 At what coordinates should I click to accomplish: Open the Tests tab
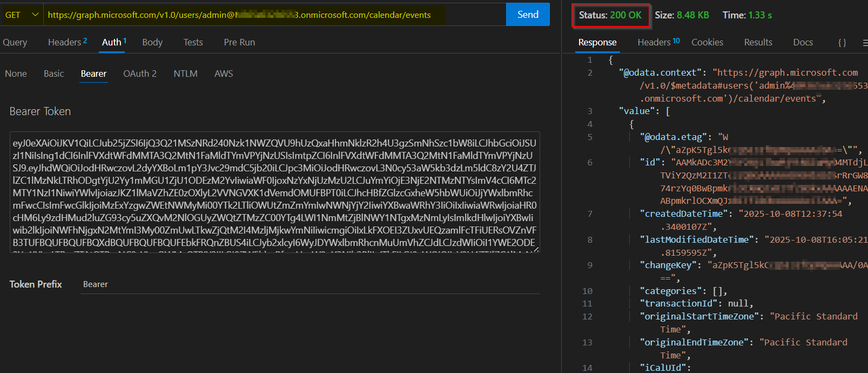click(x=193, y=42)
